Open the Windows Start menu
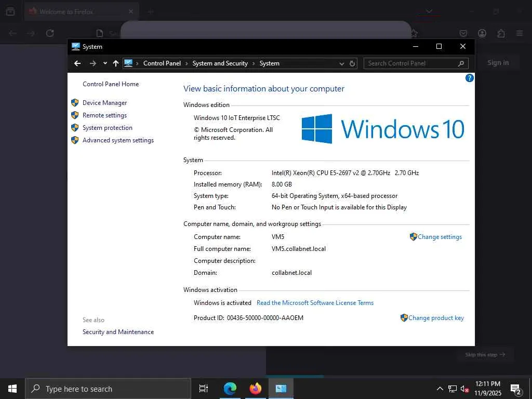 pyautogui.click(x=12, y=389)
